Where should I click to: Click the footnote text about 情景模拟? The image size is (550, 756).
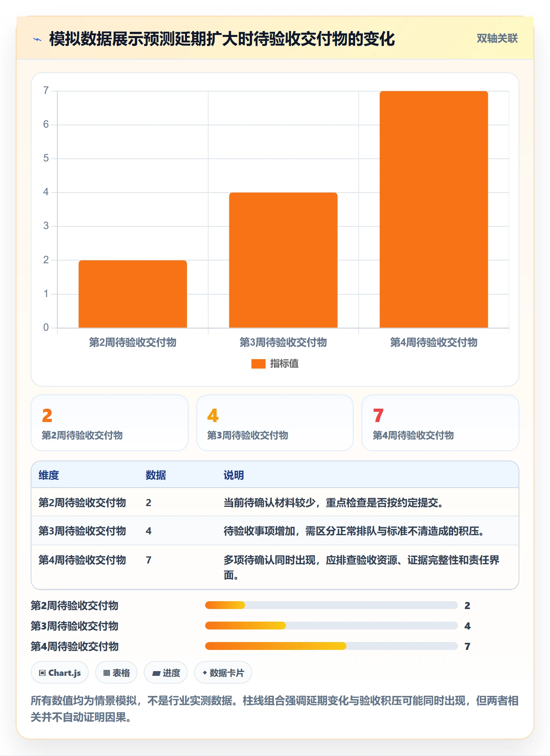(275, 709)
